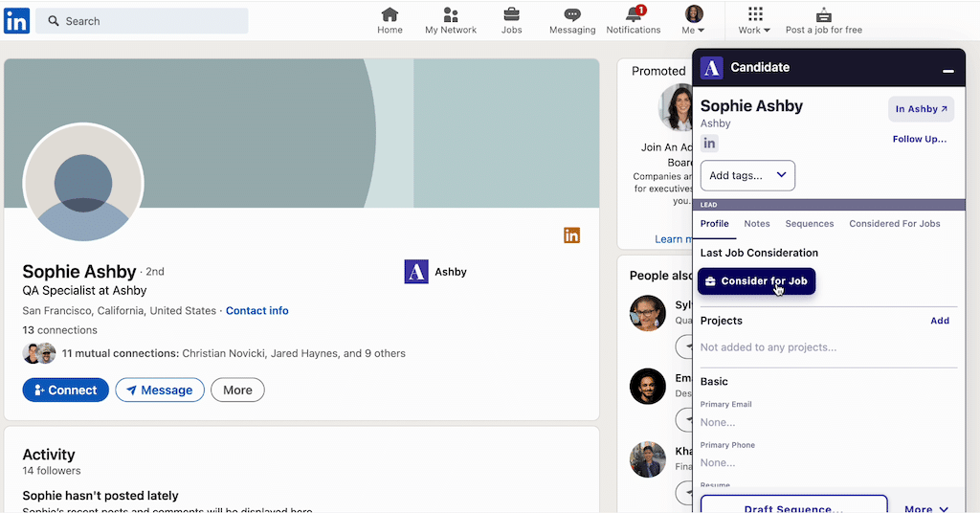The width and height of the screenshot is (980, 513).
Task: Open Notifications bell with badge
Action: point(634,21)
